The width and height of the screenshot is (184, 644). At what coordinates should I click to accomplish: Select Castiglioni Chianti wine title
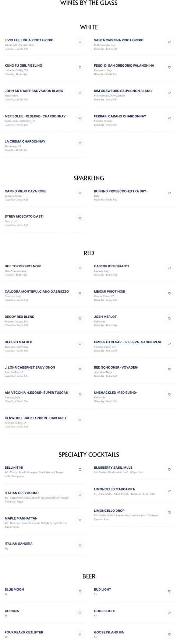111,266
